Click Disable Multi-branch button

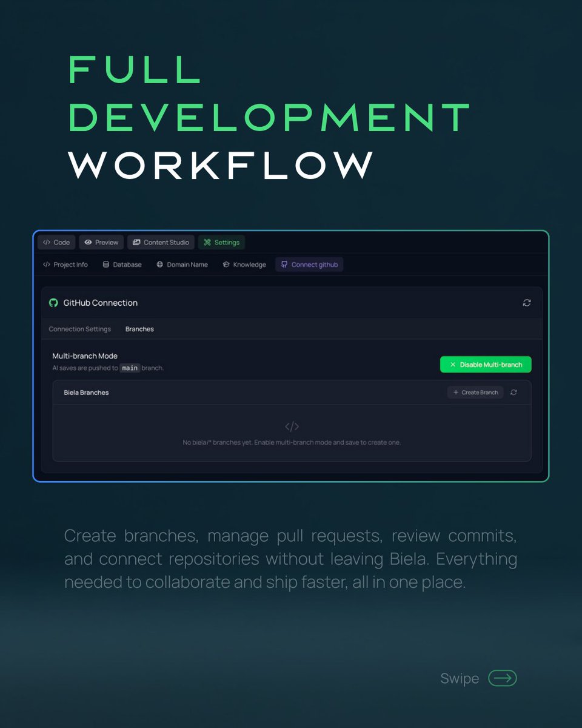coord(486,365)
